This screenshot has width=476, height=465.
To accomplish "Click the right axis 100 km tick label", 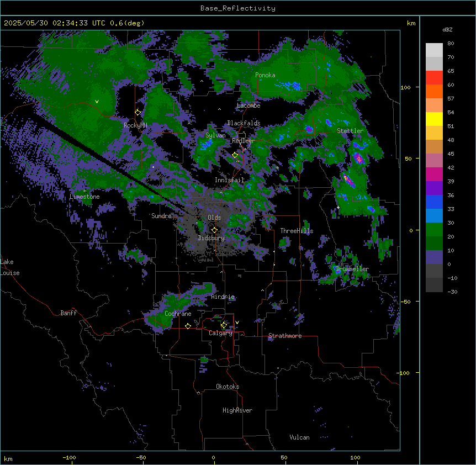I will click(405, 87).
